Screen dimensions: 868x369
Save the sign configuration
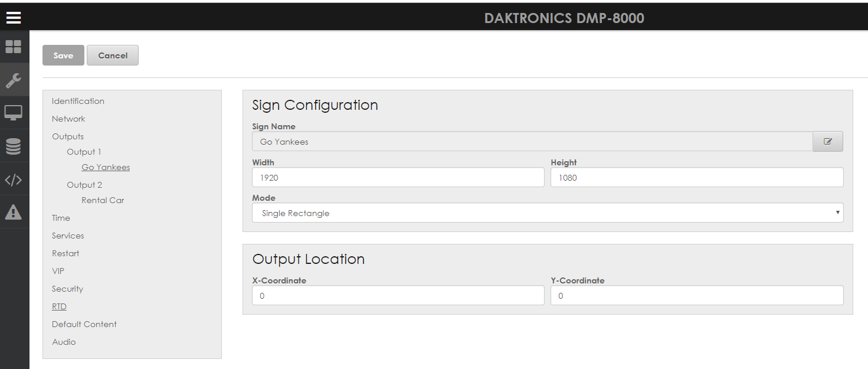(x=63, y=55)
